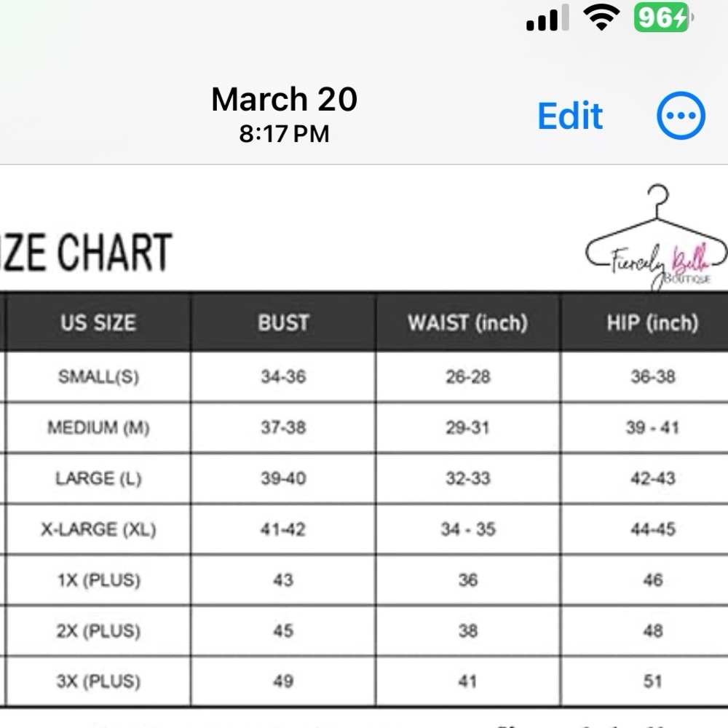Select the 1X (PLUS) row label

pos(98,580)
